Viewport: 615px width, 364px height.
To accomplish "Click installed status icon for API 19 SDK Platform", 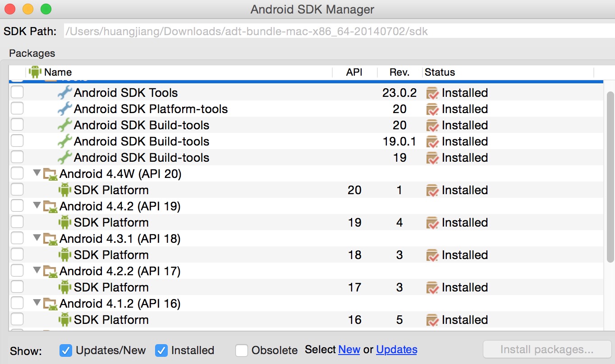I will pyautogui.click(x=432, y=223).
